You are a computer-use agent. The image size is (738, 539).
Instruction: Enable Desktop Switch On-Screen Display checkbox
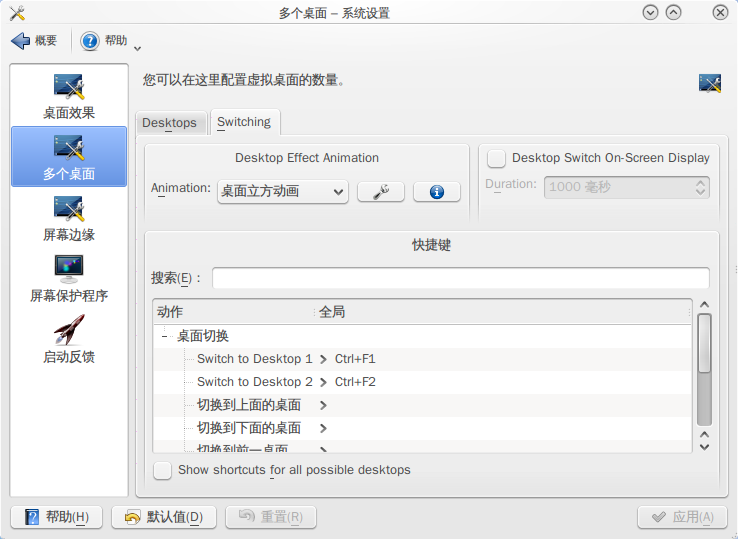(x=496, y=158)
